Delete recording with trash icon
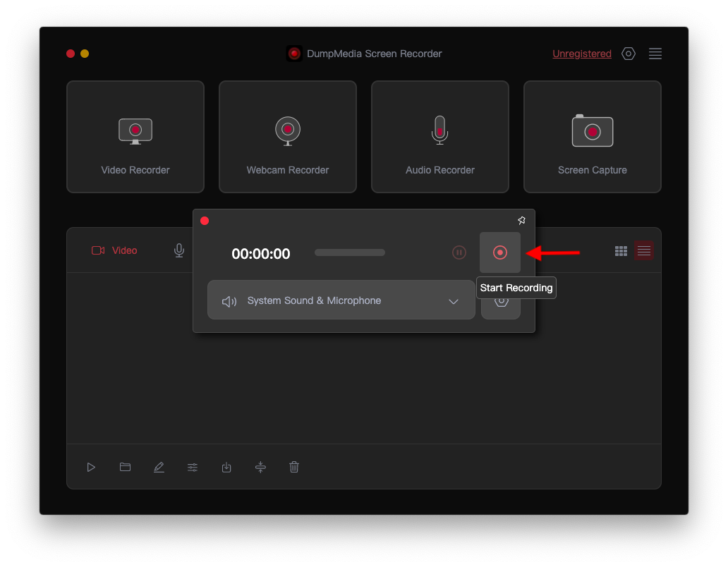 294,467
